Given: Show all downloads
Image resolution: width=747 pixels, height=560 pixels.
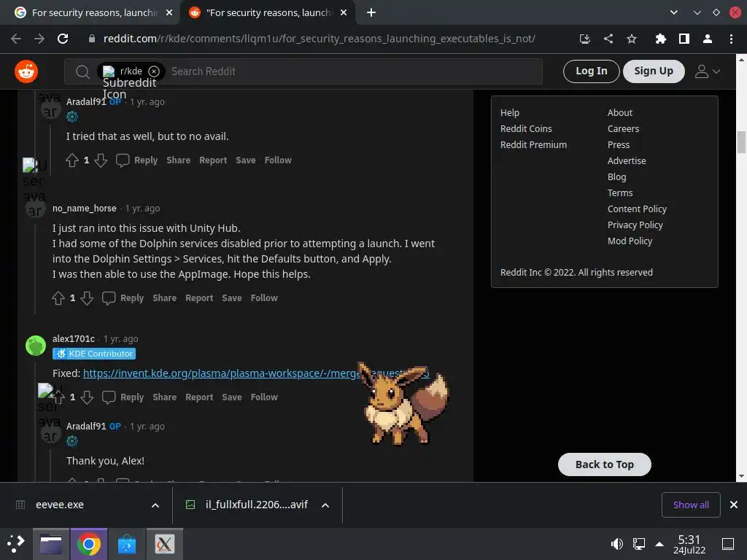Looking at the screenshot, I should point(691,505).
